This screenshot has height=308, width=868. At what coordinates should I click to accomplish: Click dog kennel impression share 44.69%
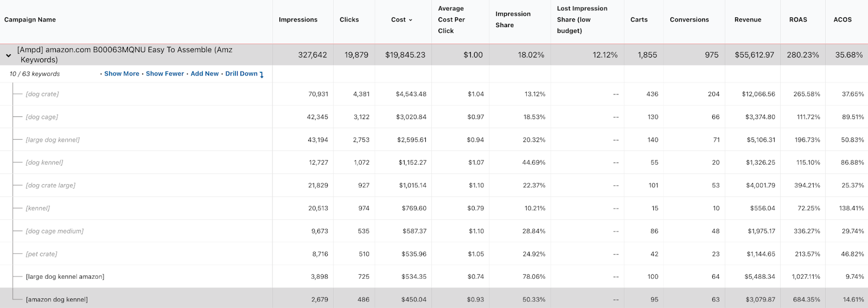click(x=534, y=162)
